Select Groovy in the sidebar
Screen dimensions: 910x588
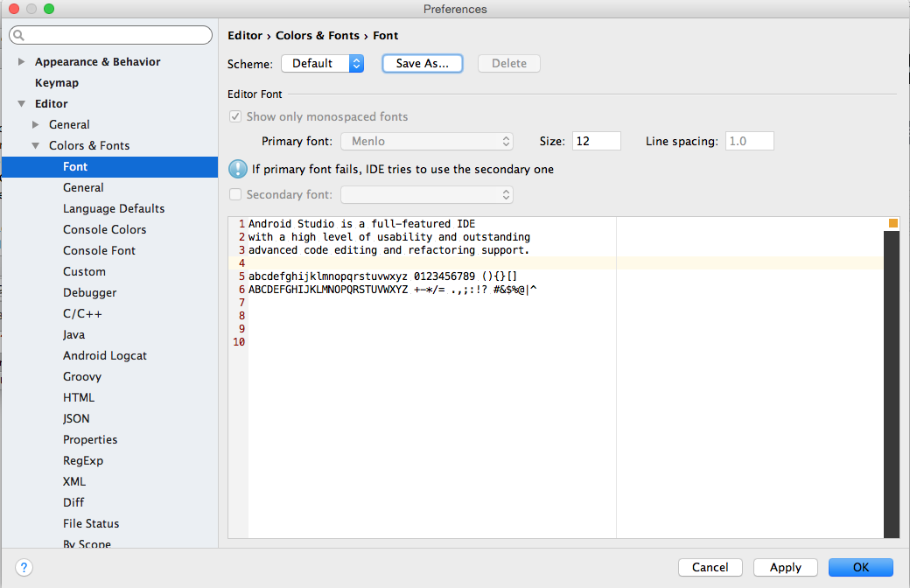(82, 376)
